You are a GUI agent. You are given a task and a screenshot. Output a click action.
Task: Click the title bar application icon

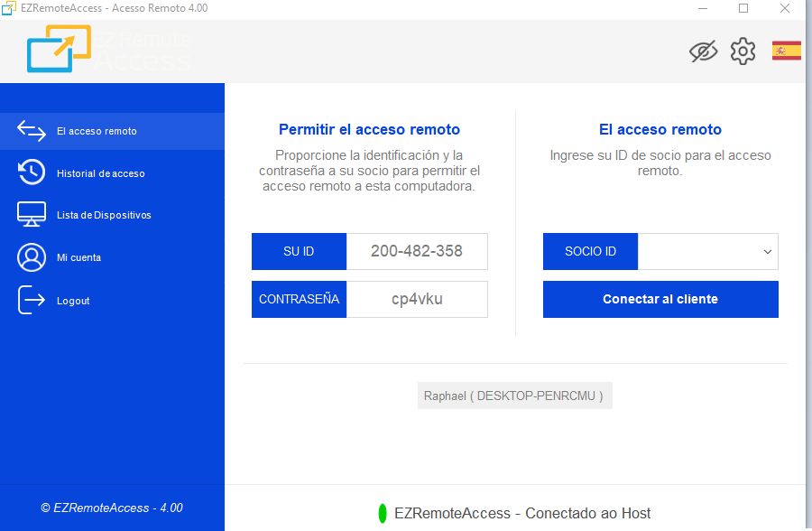coord(9,8)
